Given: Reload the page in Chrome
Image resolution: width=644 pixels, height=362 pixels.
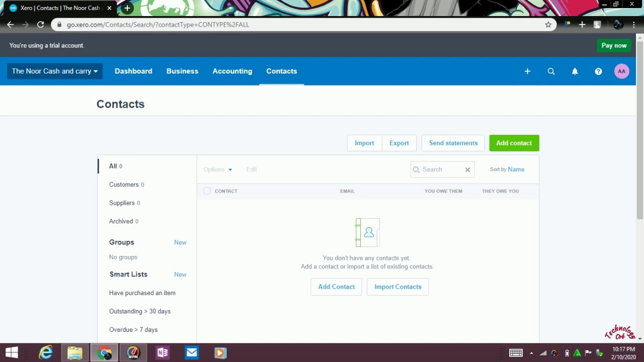Looking at the screenshot, I should point(41,25).
